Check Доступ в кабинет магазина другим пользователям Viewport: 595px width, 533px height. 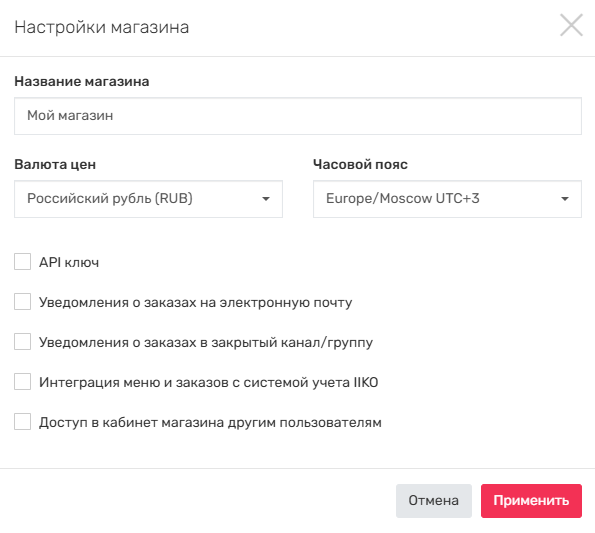[x=22, y=422]
